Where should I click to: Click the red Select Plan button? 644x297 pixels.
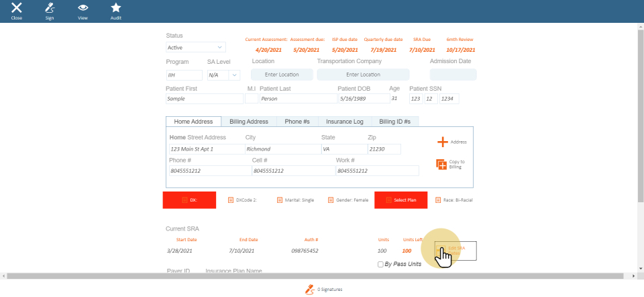tap(400, 200)
